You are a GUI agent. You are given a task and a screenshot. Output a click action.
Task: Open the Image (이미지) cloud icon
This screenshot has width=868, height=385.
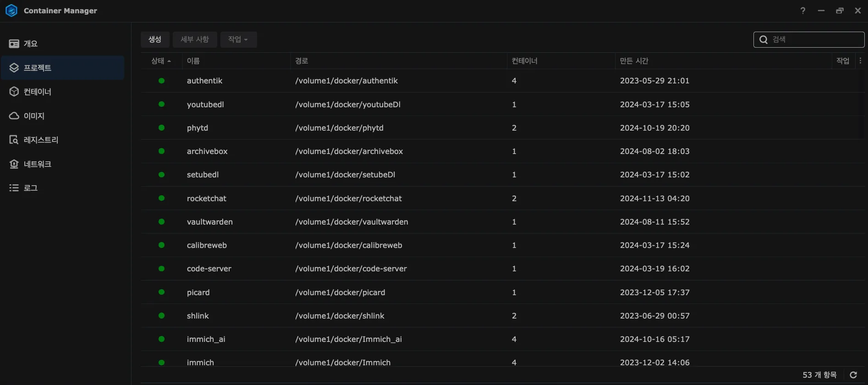pos(14,116)
